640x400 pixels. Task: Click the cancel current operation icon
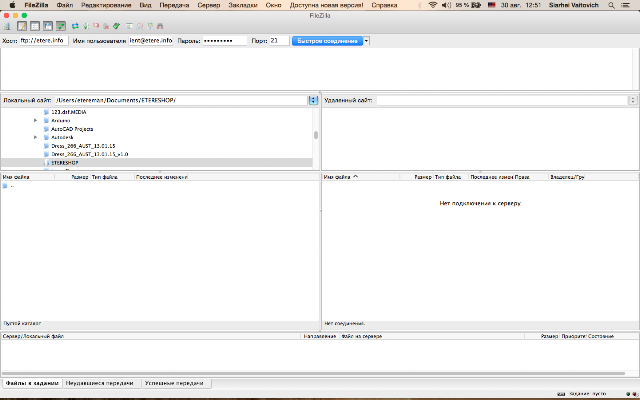[96, 26]
